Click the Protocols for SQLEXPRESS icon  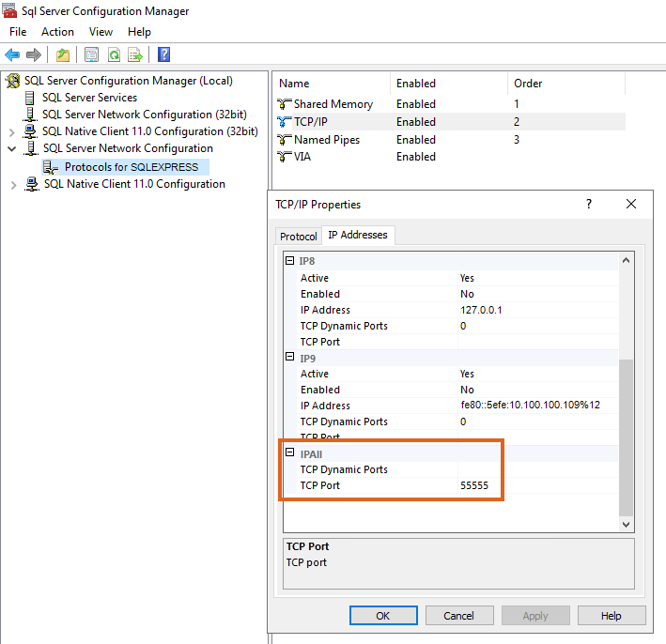(51, 167)
